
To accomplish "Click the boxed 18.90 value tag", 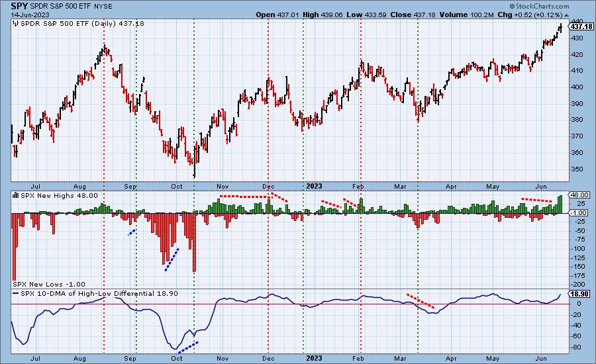I will click(580, 294).
